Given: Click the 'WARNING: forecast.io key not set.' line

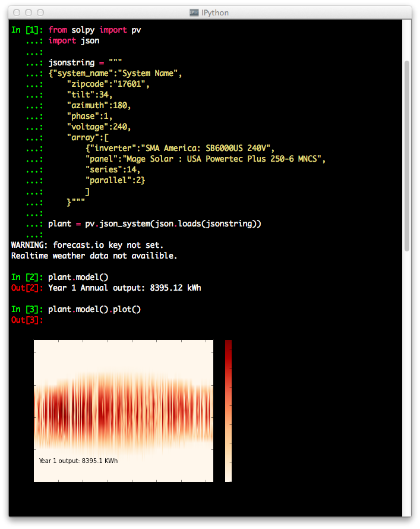Looking at the screenshot, I should (87, 245).
